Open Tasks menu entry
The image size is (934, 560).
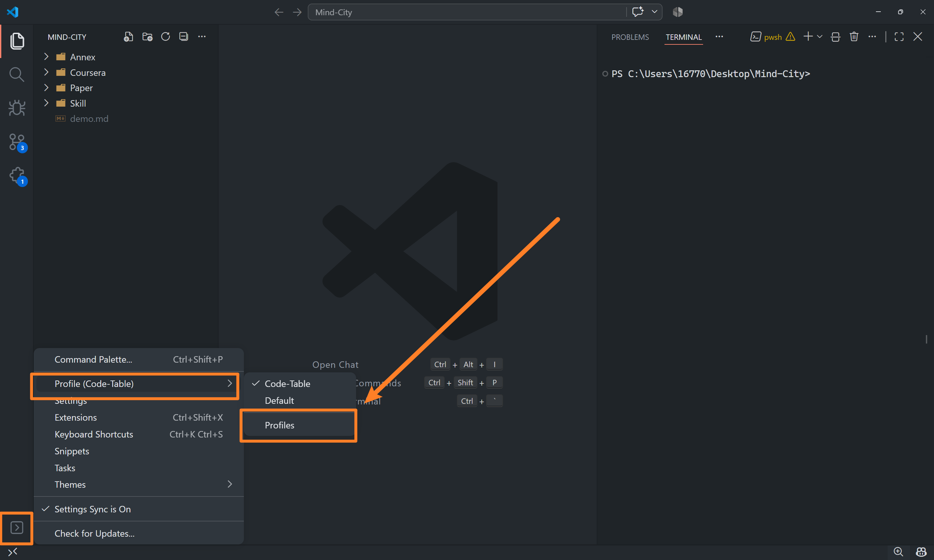(138, 468)
